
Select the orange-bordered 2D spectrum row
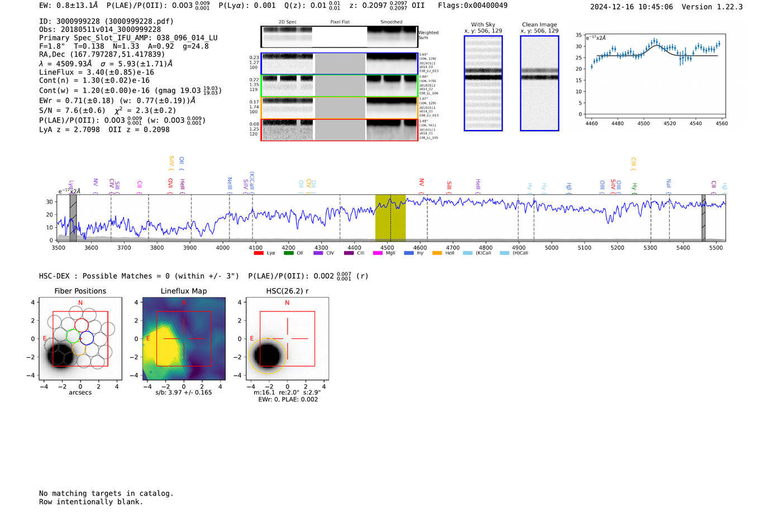[x=340, y=108]
